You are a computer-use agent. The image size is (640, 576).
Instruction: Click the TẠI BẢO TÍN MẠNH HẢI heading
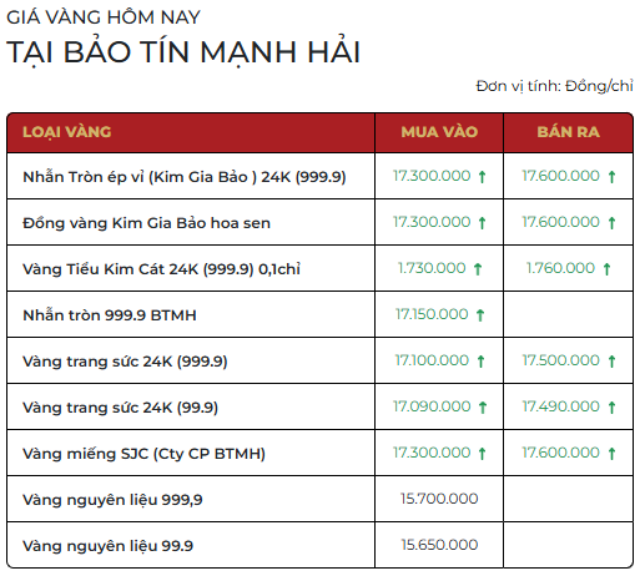[x=184, y=52]
